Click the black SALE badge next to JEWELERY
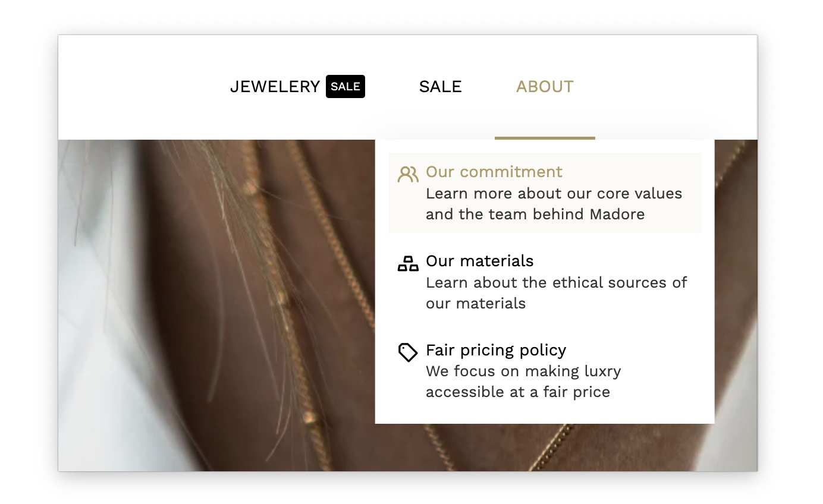This screenshot has height=504, width=823. point(345,86)
